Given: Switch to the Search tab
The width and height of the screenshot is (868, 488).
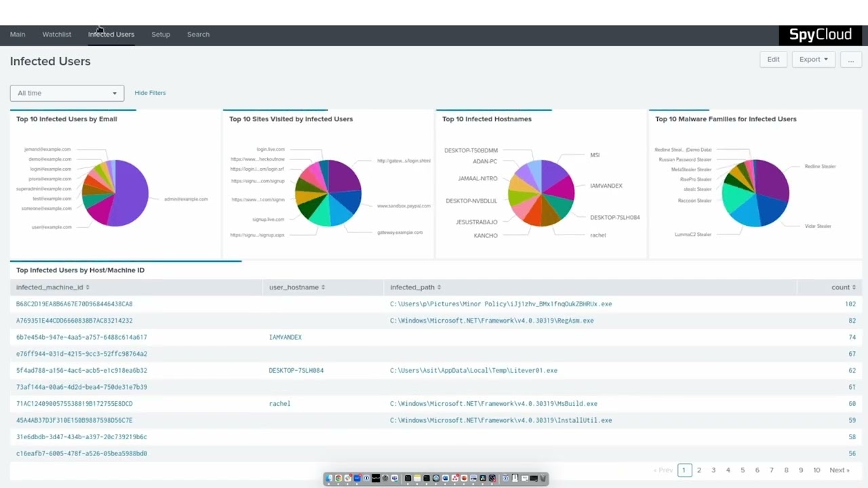Looking at the screenshot, I should pyautogui.click(x=198, y=34).
